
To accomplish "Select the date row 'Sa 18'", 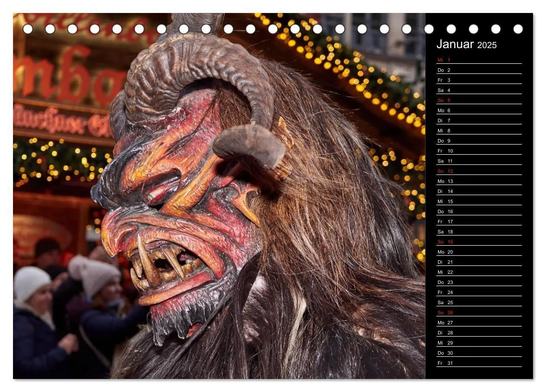I will (479, 232).
